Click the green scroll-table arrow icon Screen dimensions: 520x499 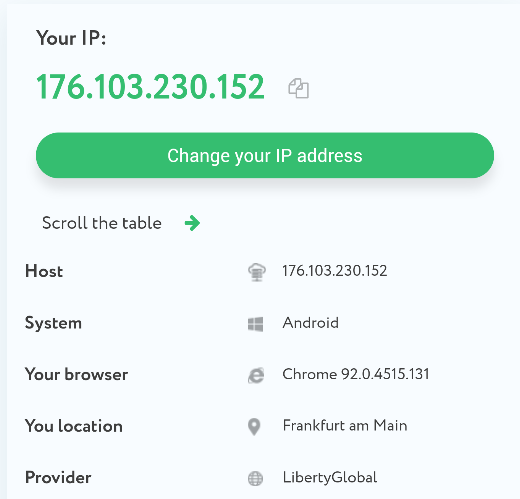[192, 223]
